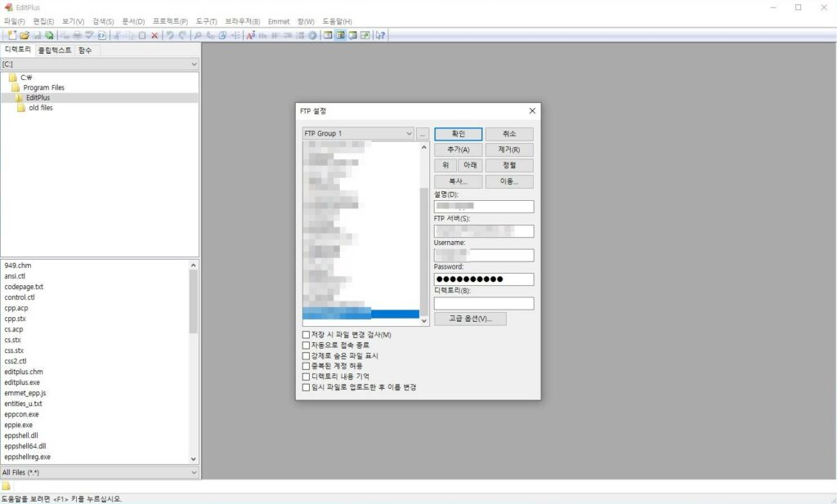The width and height of the screenshot is (837, 504).
Task: Create a new document with the New icon
Action: (12, 35)
